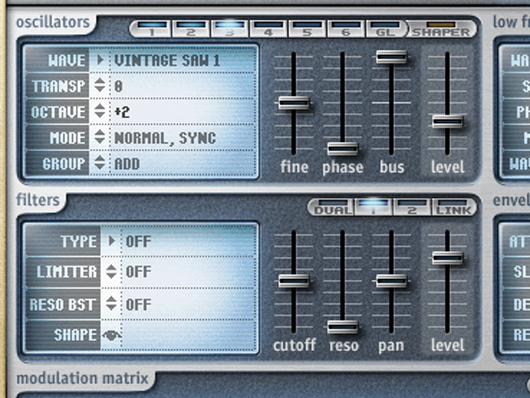This screenshot has height=398, width=530.
Task: Click the RESO BST parameter label
Action: (x=63, y=305)
